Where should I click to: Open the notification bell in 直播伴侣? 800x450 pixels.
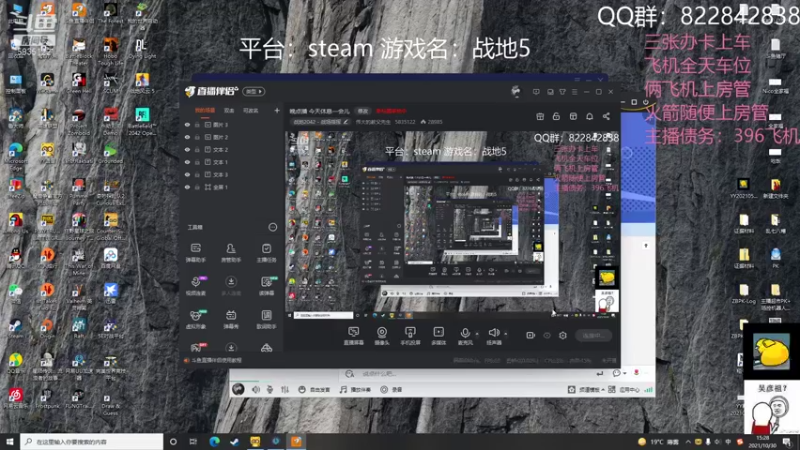(x=589, y=116)
